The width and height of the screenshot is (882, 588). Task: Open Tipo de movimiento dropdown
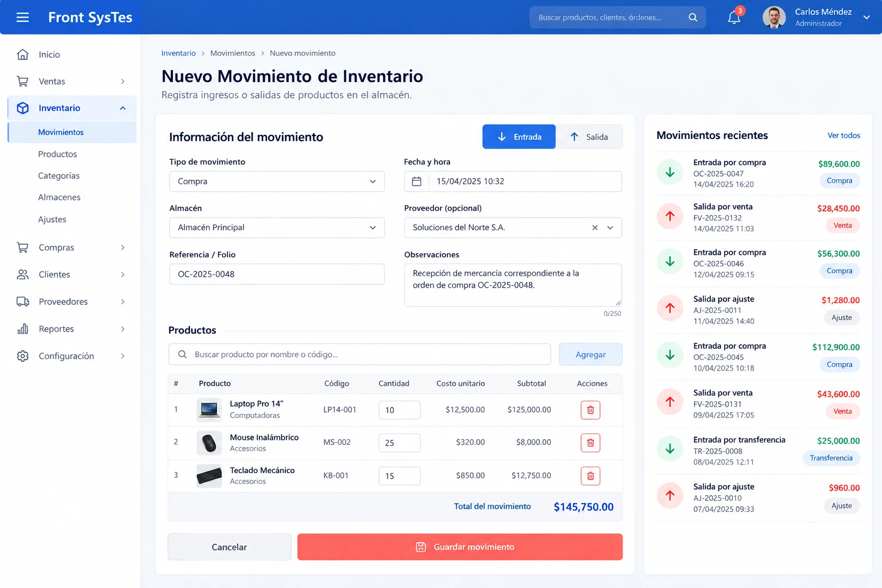point(277,181)
